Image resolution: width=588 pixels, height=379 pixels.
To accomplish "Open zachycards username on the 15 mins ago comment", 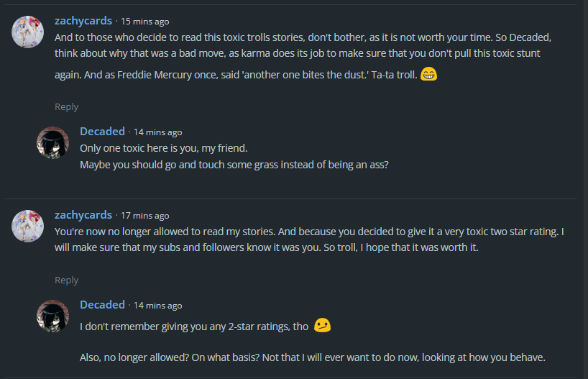I will click(x=83, y=21).
